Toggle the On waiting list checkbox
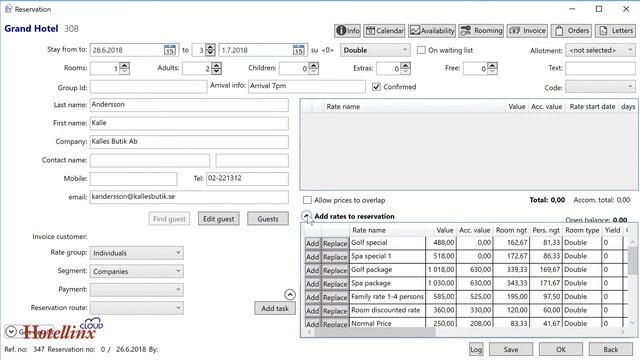The image size is (640, 360). point(421,50)
